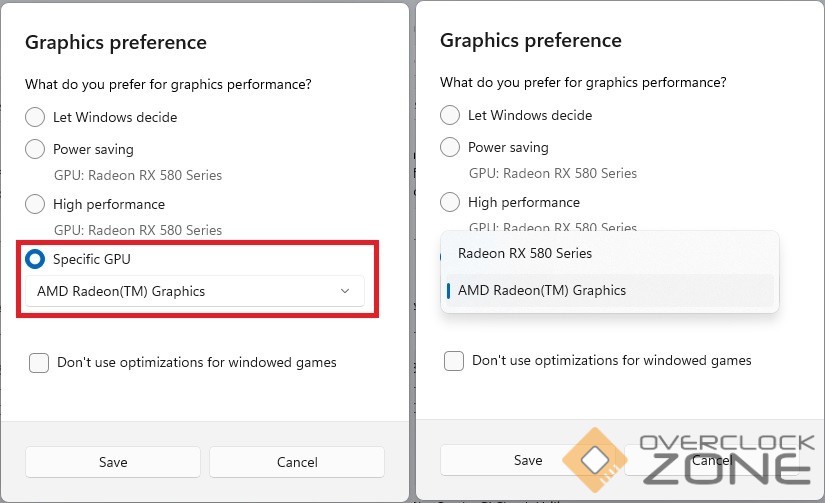
Task: Select Let Windows decide in left dialog
Action: coord(35,117)
